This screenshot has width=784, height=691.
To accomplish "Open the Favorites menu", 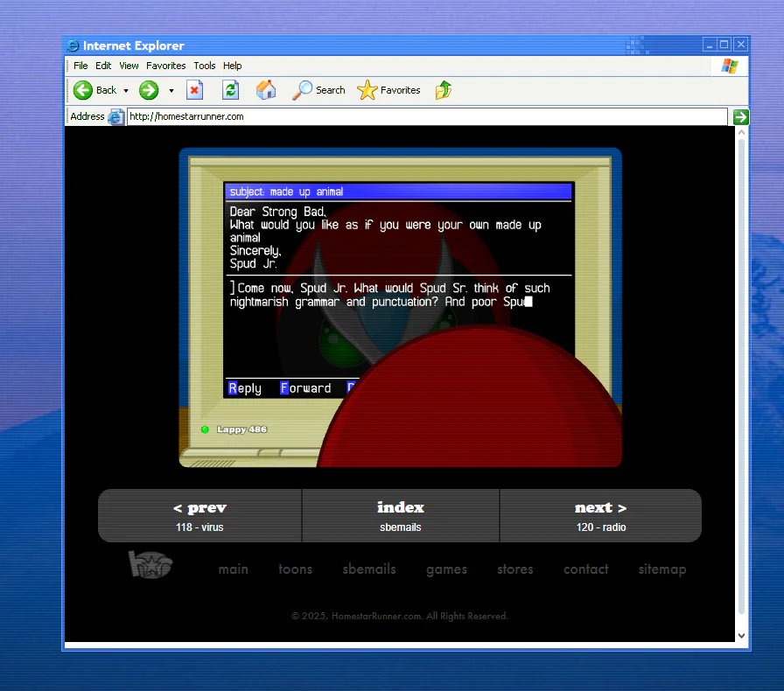I will coord(166,66).
